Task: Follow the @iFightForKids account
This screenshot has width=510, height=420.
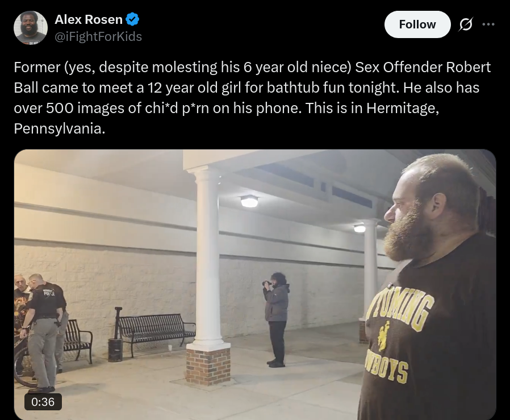Action: point(417,24)
